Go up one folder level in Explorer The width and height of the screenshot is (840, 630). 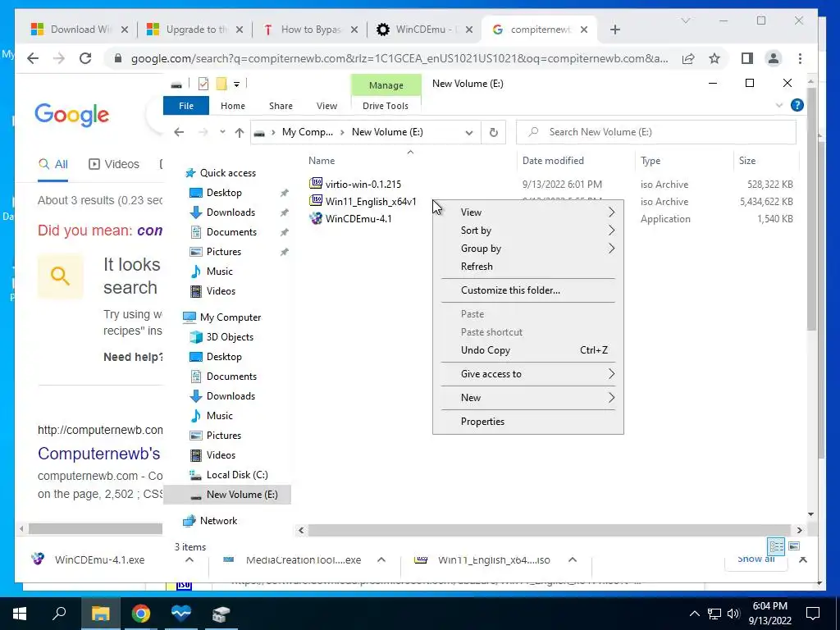pos(240,132)
